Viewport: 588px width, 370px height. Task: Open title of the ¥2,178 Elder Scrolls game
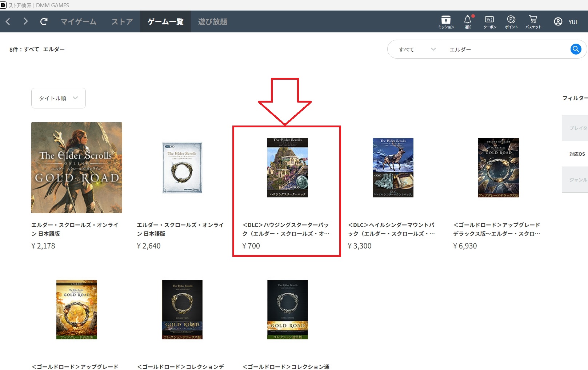click(x=75, y=229)
